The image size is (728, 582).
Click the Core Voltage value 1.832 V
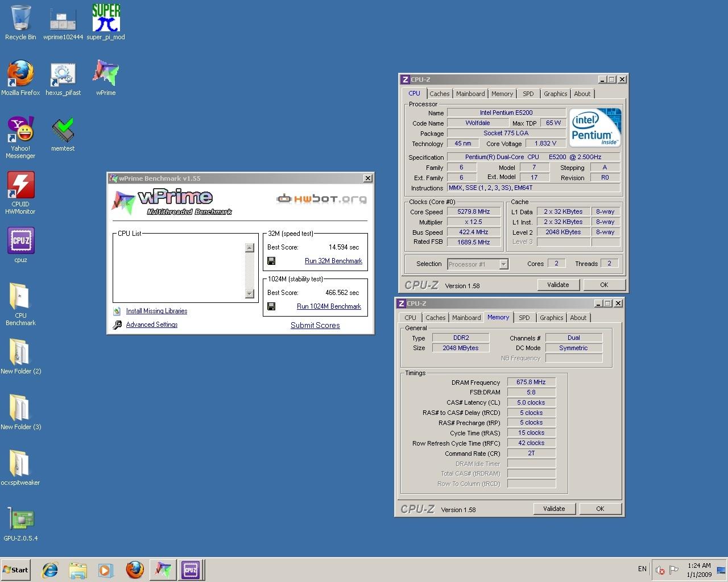[x=545, y=143]
